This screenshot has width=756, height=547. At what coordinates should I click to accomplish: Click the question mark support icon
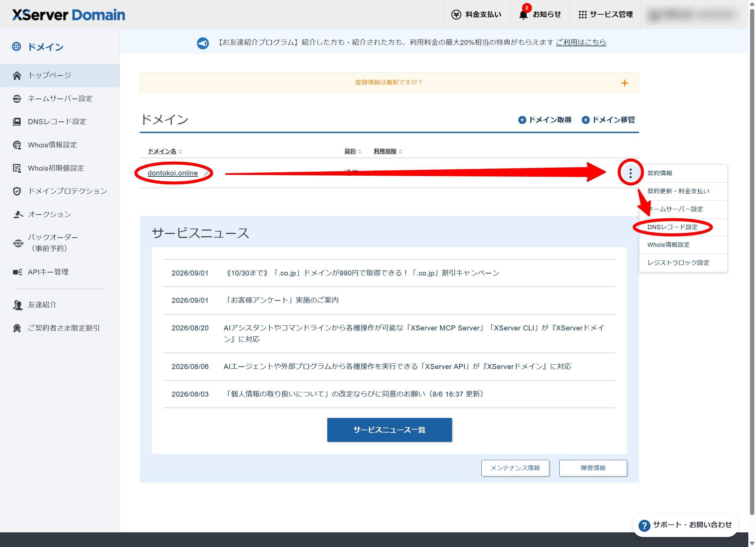tap(644, 525)
